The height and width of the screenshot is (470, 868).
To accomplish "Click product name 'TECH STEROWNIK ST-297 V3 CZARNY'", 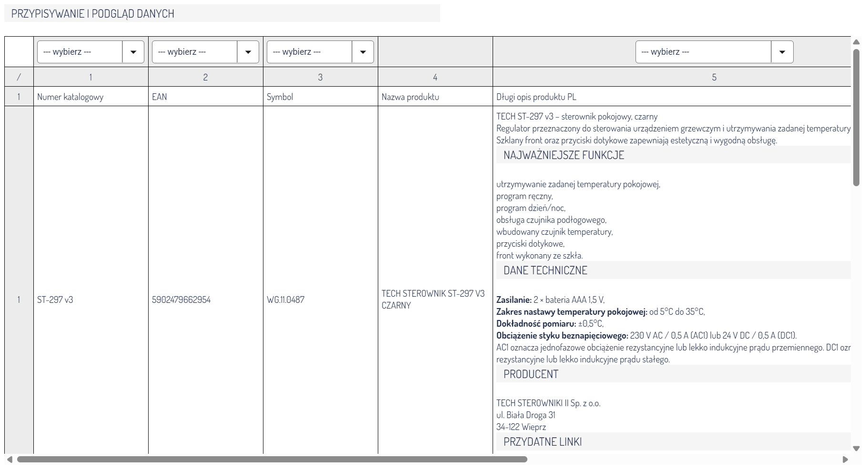I will tap(433, 300).
